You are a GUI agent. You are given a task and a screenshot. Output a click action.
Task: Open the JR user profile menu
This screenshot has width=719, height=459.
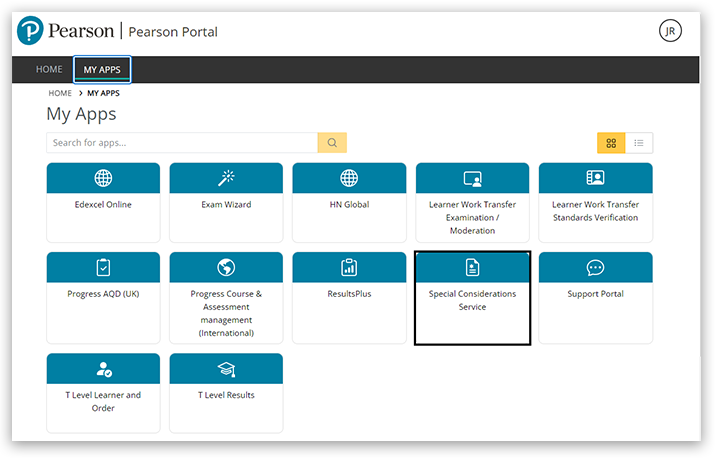tap(670, 31)
